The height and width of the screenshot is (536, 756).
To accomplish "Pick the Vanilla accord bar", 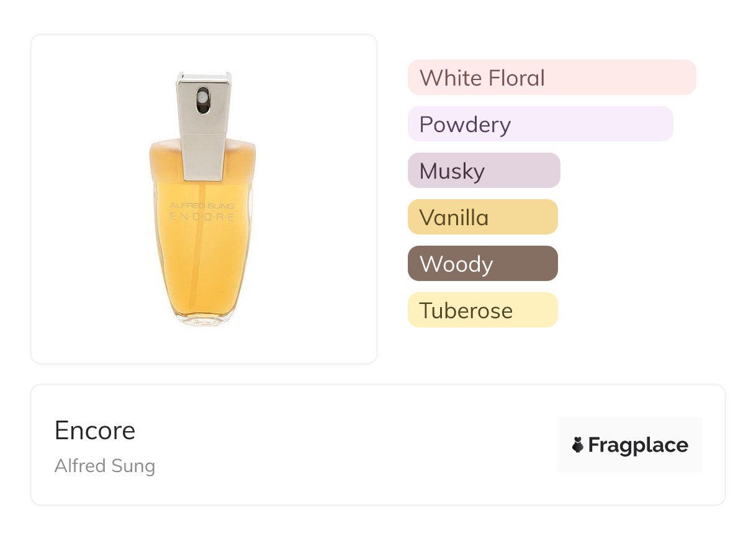I will pos(482,217).
